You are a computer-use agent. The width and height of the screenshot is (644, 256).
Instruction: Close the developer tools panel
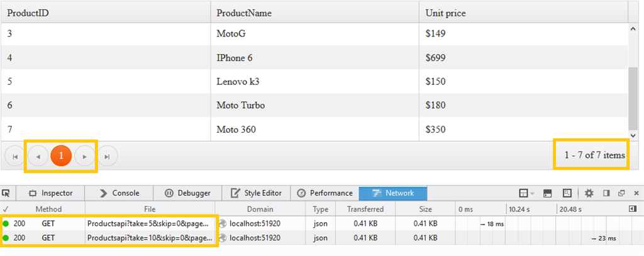point(636,193)
